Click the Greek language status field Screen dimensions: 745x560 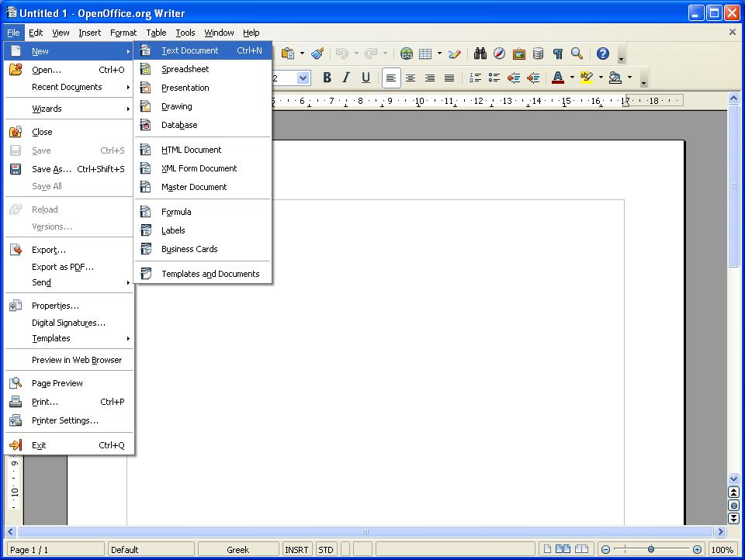click(x=238, y=550)
